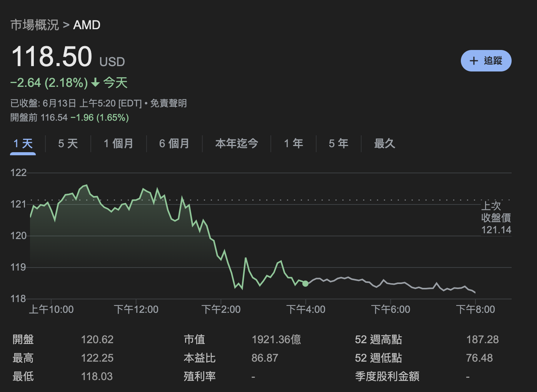Screen dimensions: 537x392
Task: Select the 本年迄今 tab
Action: 237,143
